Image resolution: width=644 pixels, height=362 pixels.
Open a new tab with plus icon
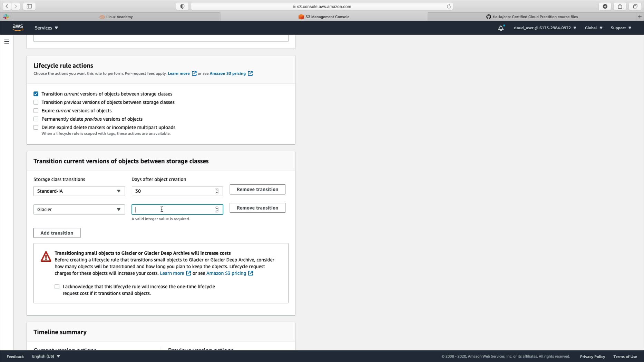640,17
